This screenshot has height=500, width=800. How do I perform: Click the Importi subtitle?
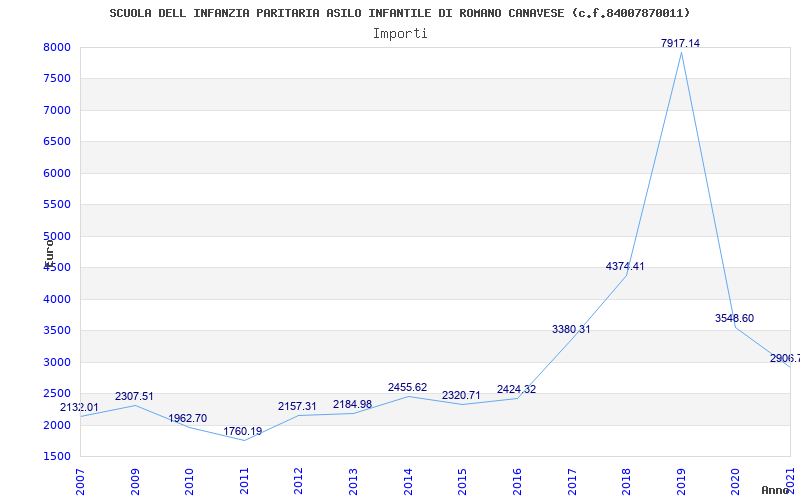tap(400, 33)
